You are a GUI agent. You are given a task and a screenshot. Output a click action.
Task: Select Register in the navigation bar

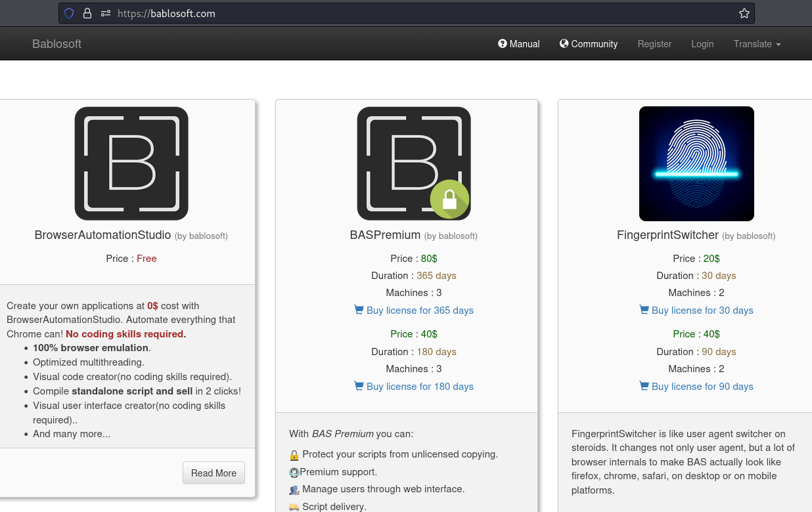[654, 44]
